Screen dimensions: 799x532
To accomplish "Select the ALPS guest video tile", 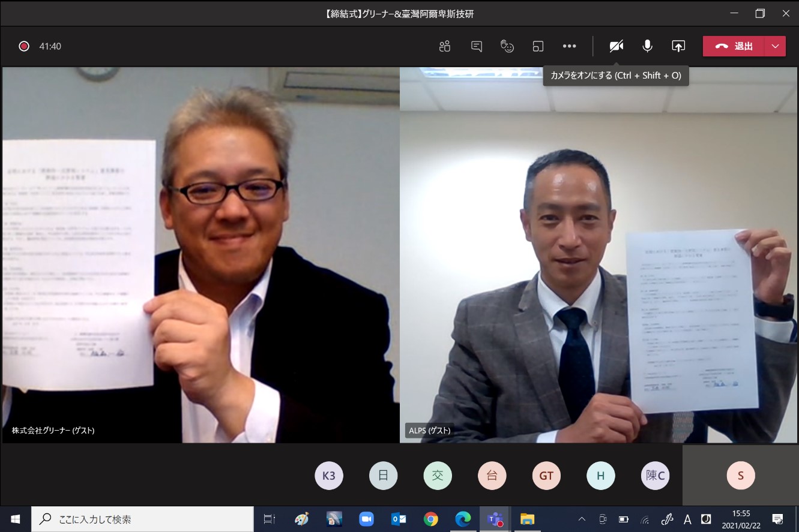I will 598,255.
